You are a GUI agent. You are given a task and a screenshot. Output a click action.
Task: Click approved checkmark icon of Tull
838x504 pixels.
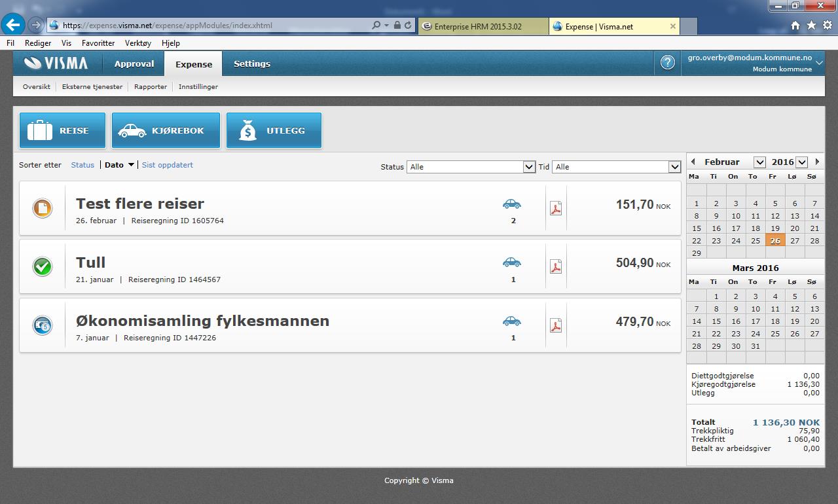coord(43,266)
